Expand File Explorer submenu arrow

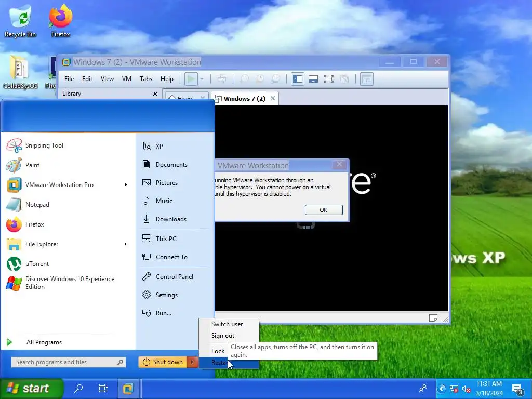(x=126, y=244)
